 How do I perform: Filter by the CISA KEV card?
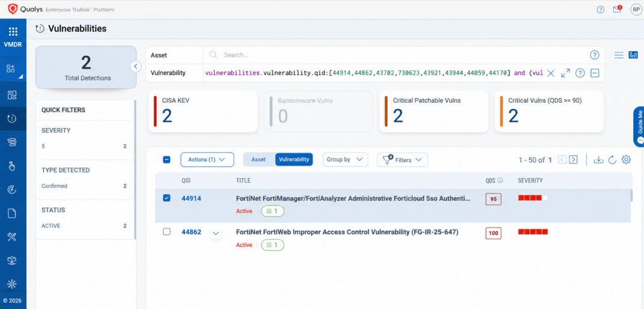click(203, 111)
